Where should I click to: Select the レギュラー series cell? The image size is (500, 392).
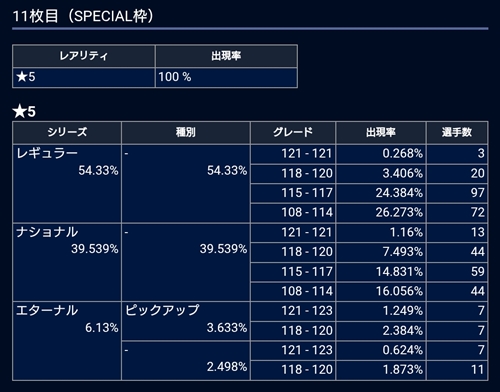pos(67,183)
